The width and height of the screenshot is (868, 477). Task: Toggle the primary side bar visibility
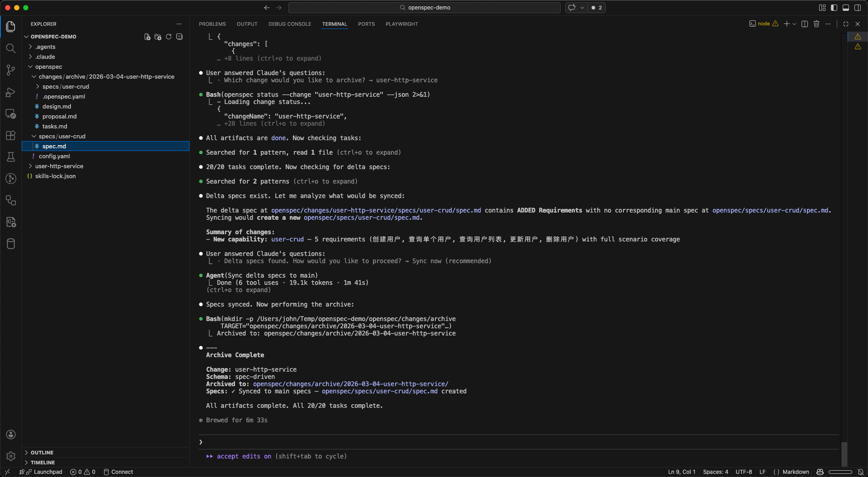click(x=834, y=8)
